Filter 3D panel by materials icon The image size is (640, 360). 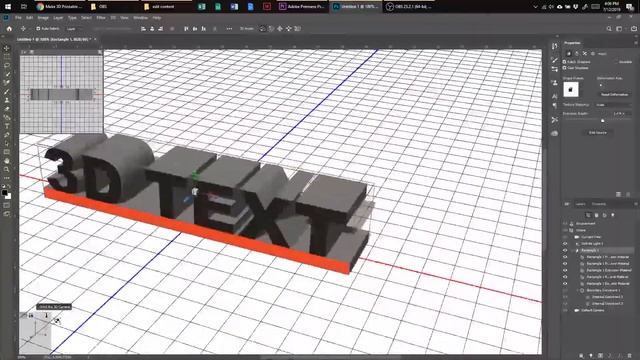pyautogui.click(x=604, y=215)
